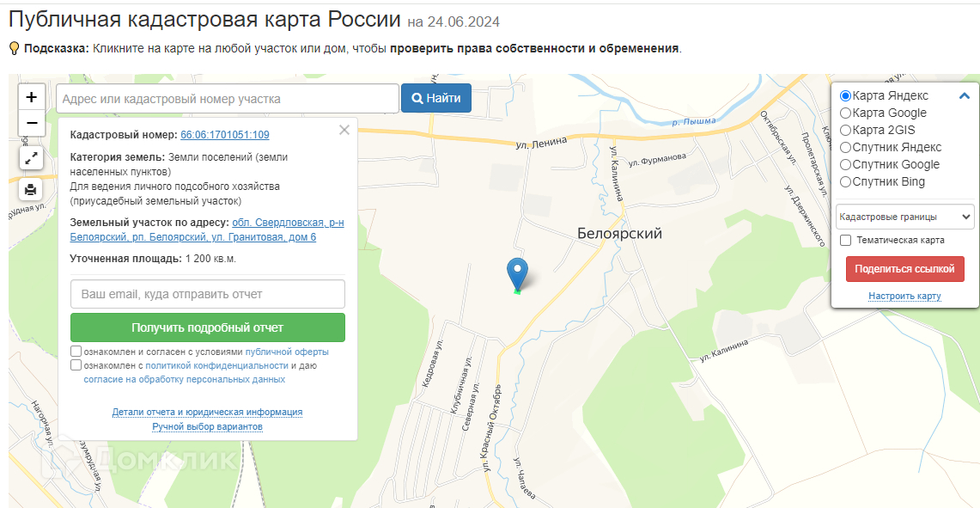Collapse the map layers panel chevron

tap(964, 95)
